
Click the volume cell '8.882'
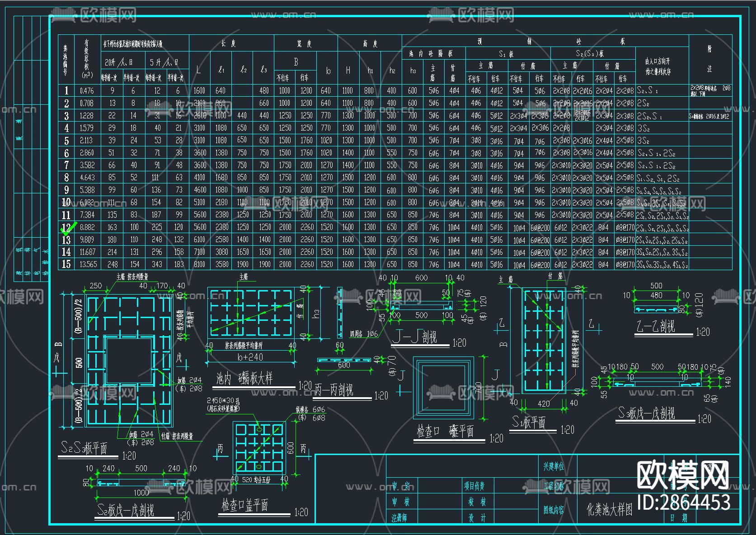[x=87, y=227]
